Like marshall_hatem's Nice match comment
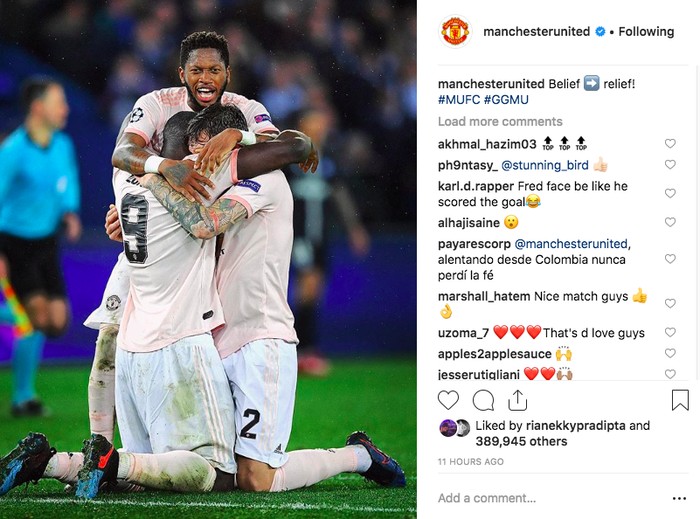 670,303
